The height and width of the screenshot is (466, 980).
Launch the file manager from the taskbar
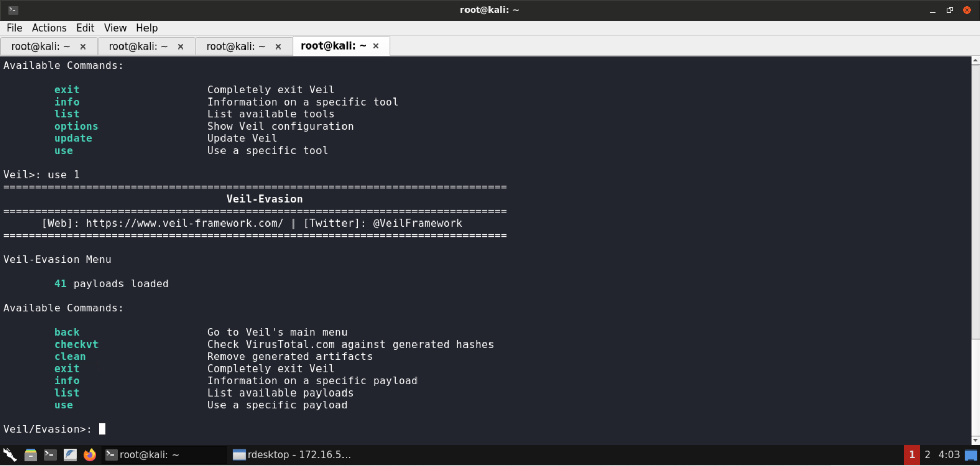tap(31, 454)
